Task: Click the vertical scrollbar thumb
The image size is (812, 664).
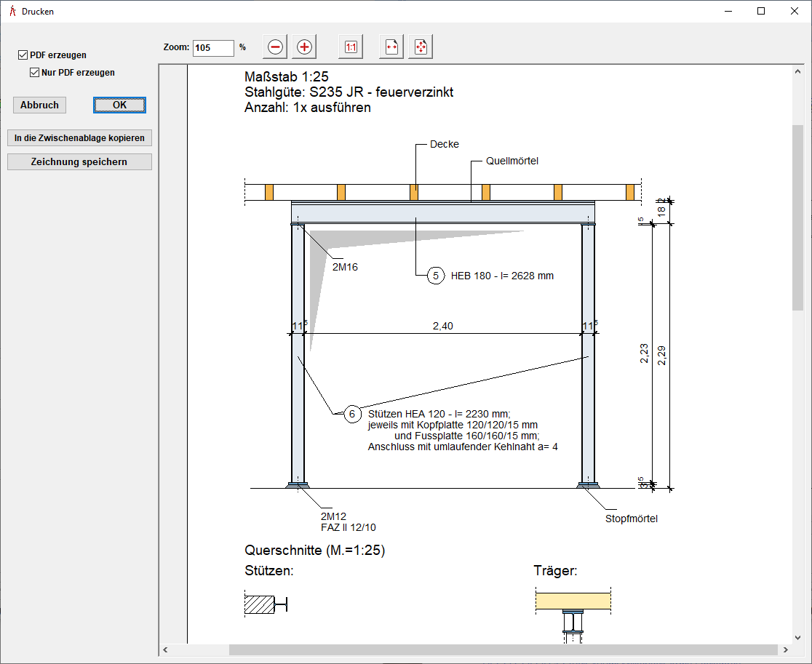Action: [797, 218]
